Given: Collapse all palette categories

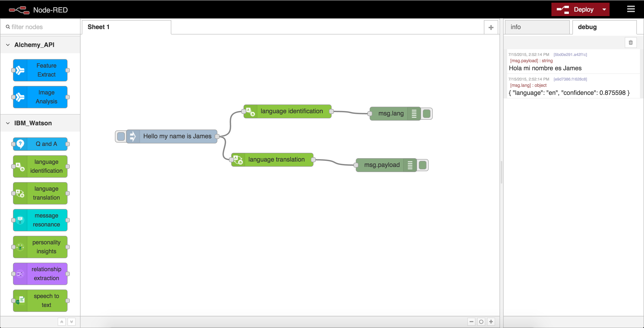Looking at the screenshot, I should click(x=62, y=322).
